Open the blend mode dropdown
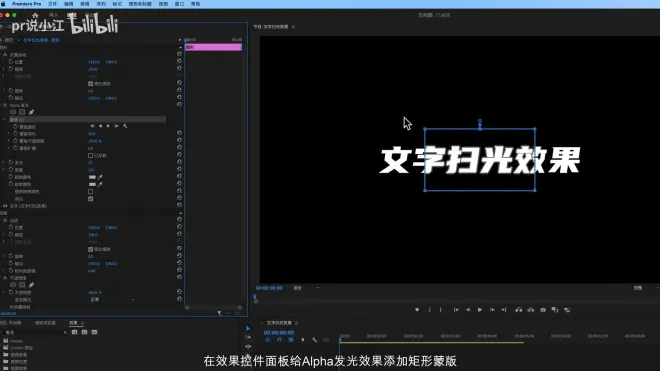 point(112,299)
